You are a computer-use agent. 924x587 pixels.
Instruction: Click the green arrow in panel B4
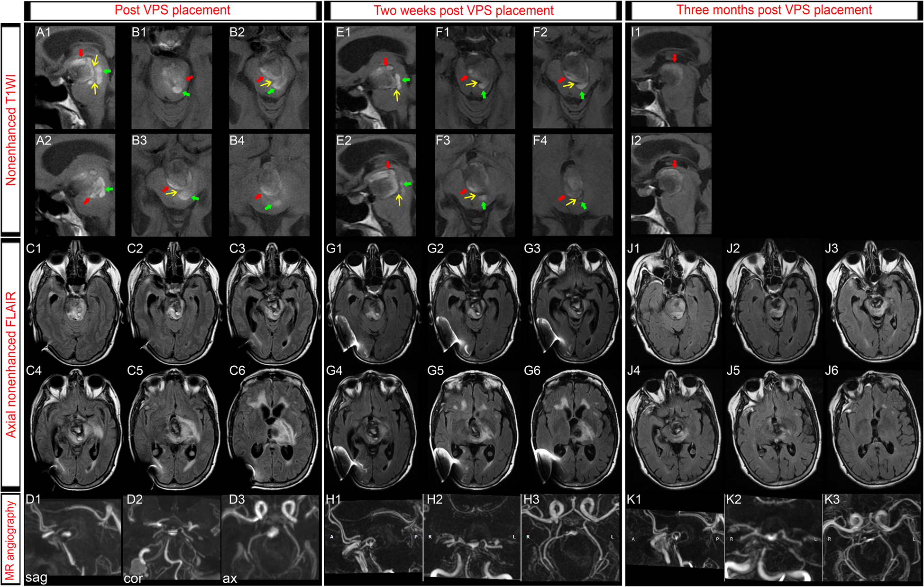click(x=268, y=207)
